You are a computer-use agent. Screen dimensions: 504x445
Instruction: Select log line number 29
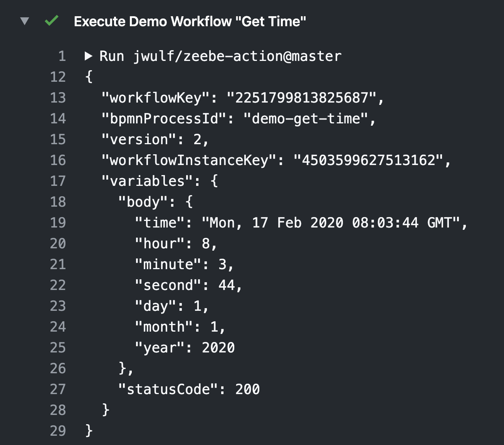pos(58,431)
